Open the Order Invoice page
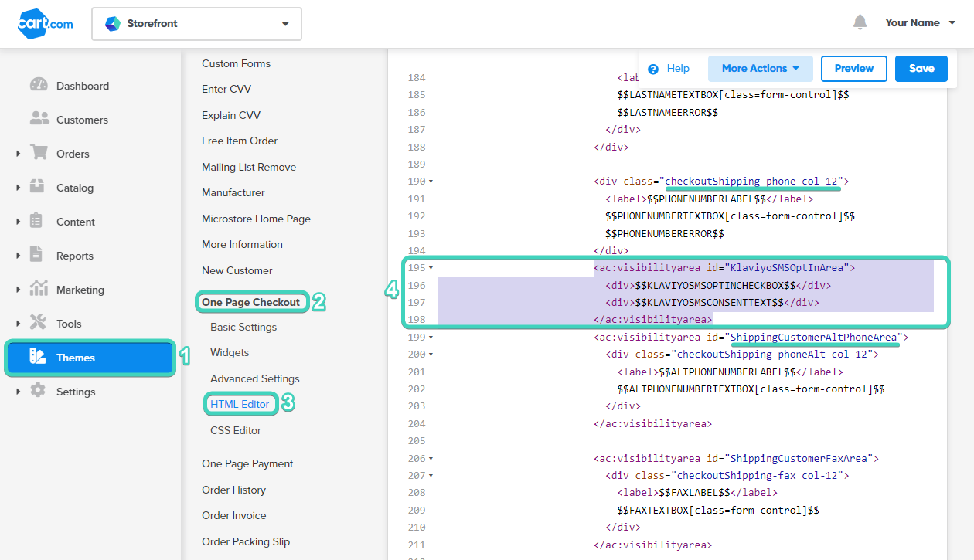The width and height of the screenshot is (974, 560). pyautogui.click(x=234, y=515)
